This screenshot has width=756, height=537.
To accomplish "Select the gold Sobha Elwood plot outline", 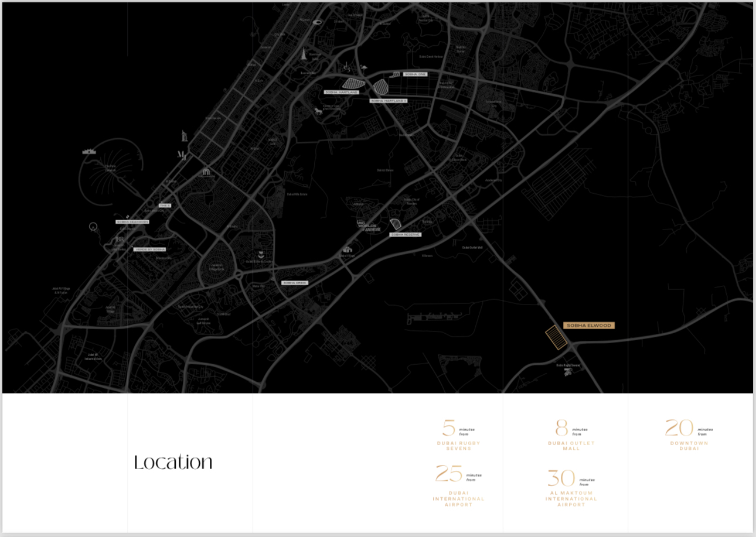I will (x=556, y=338).
